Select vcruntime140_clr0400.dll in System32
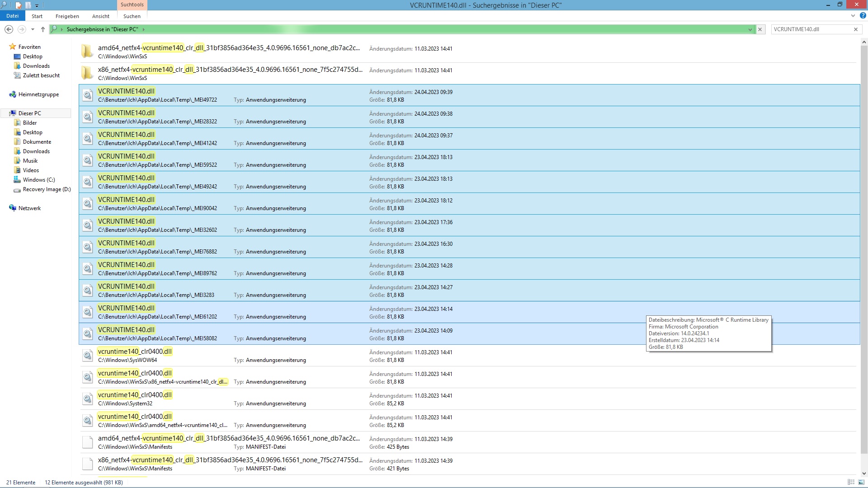The height and width of the screenshot is (488, 868). [135, 395]
